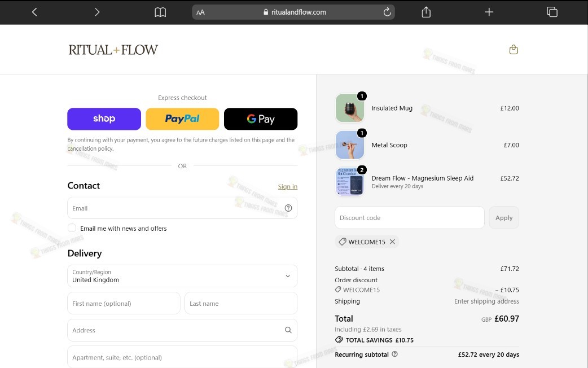Click 'Including £2.69 in taxes' text
The image size is (588, 368).
[x=368, y=330]
